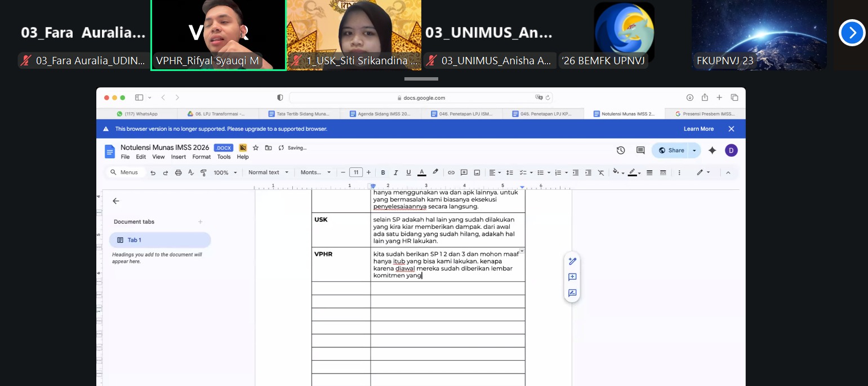Click the font size field showing 11

pos(355,172)
